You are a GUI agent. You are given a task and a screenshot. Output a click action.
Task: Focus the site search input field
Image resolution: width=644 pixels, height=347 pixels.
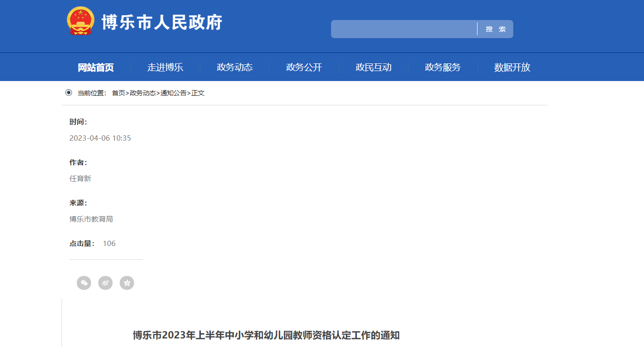click(404, 29)
